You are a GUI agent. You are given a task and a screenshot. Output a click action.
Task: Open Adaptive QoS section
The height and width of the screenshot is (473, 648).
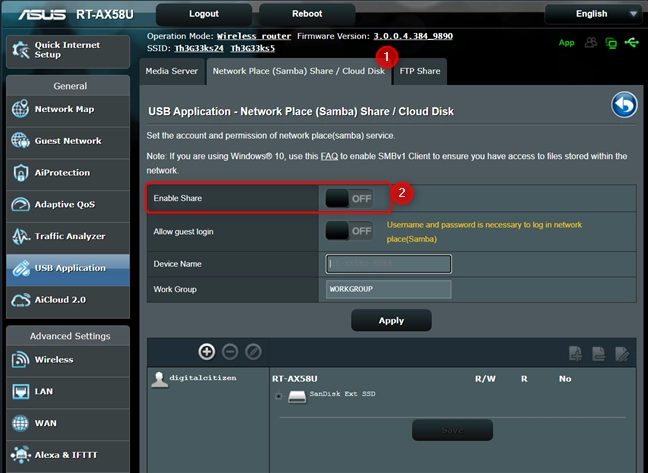[x=68, y=204]
